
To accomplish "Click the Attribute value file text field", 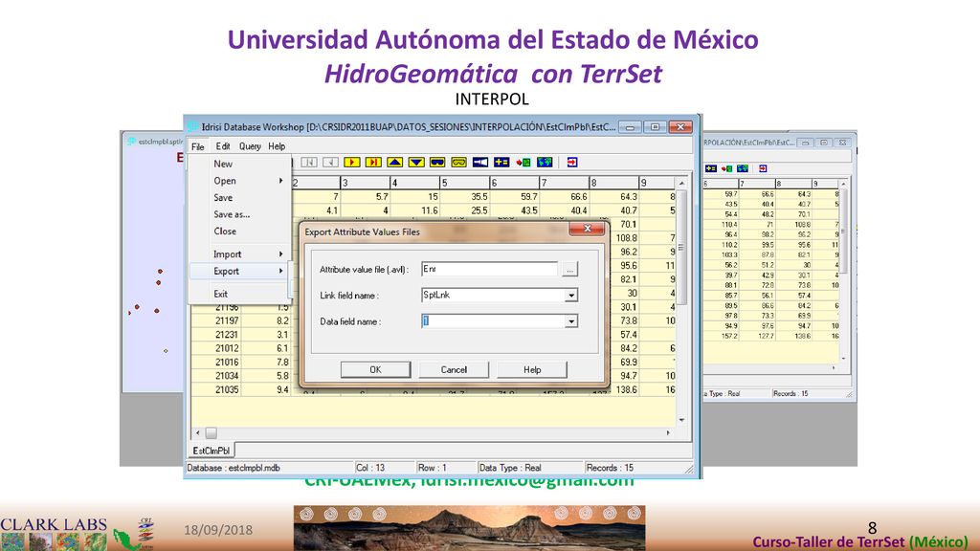I will pos(489,269).
